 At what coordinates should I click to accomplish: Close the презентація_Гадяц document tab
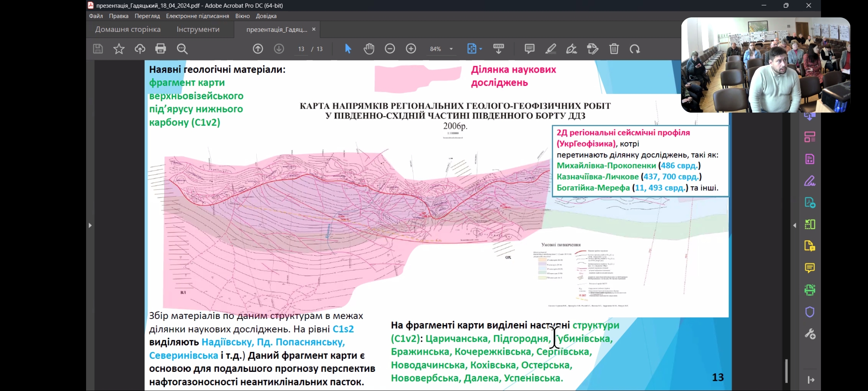(314, 29)
